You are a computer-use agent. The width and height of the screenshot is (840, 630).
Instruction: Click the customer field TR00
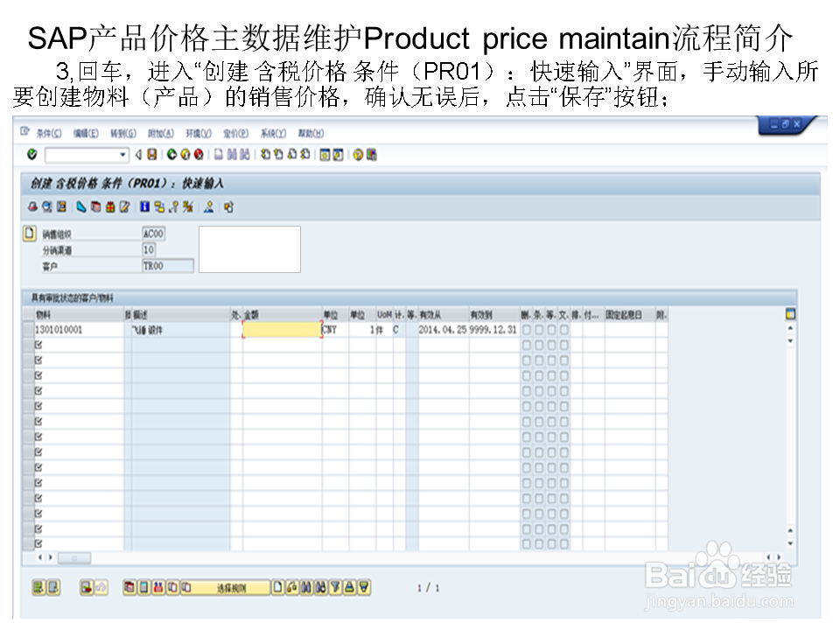[168, 266]
